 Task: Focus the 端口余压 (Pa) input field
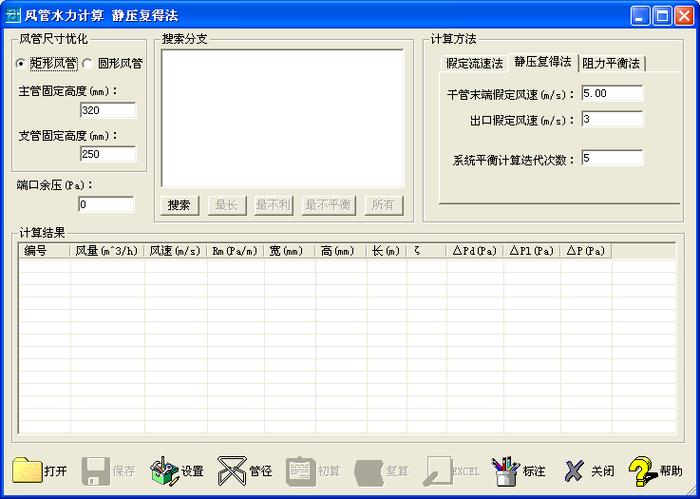[x=105, y=204]
